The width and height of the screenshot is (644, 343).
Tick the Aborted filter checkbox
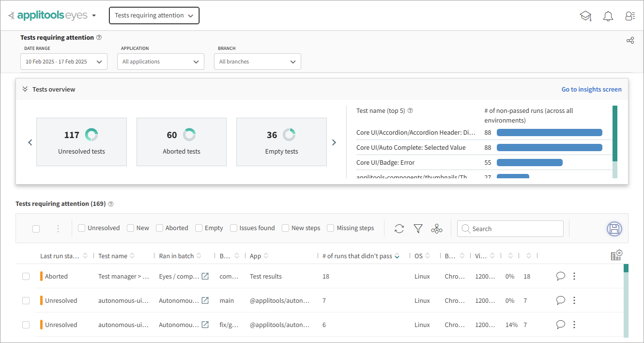pyautogui.click(x=160, y=228)
